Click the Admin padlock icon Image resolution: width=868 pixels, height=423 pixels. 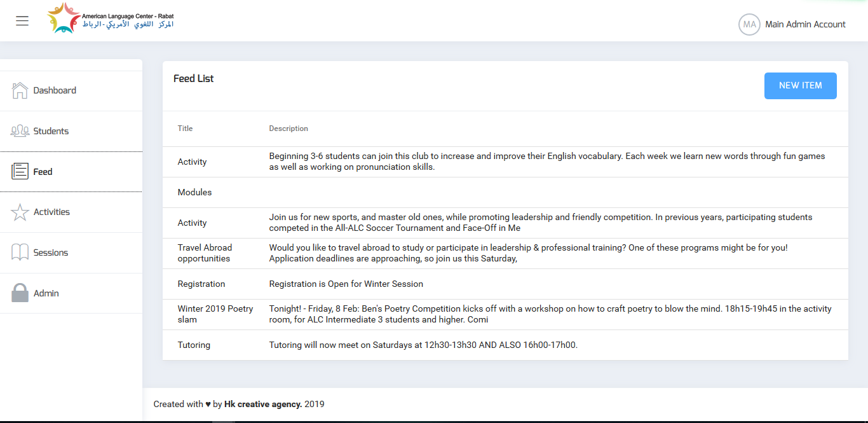coord(20,293)
